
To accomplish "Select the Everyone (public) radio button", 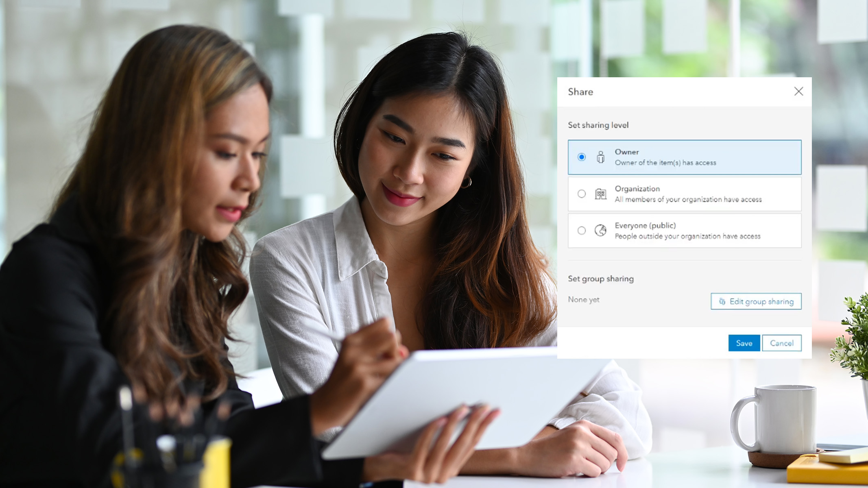I will click(582, 231).
